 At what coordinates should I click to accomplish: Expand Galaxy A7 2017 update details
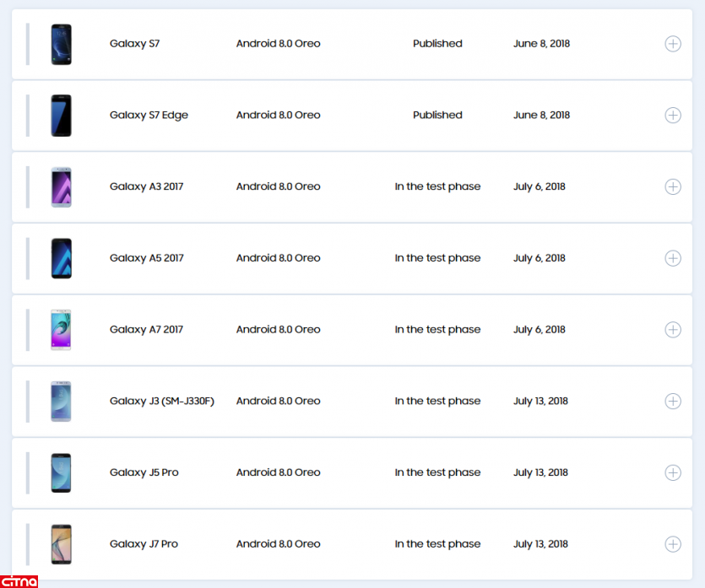673,330
